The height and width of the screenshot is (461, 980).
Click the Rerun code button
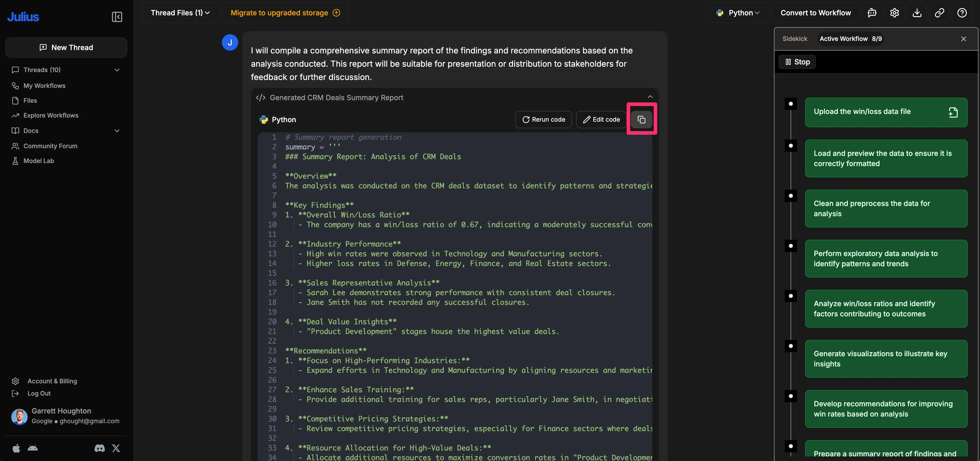543,119
